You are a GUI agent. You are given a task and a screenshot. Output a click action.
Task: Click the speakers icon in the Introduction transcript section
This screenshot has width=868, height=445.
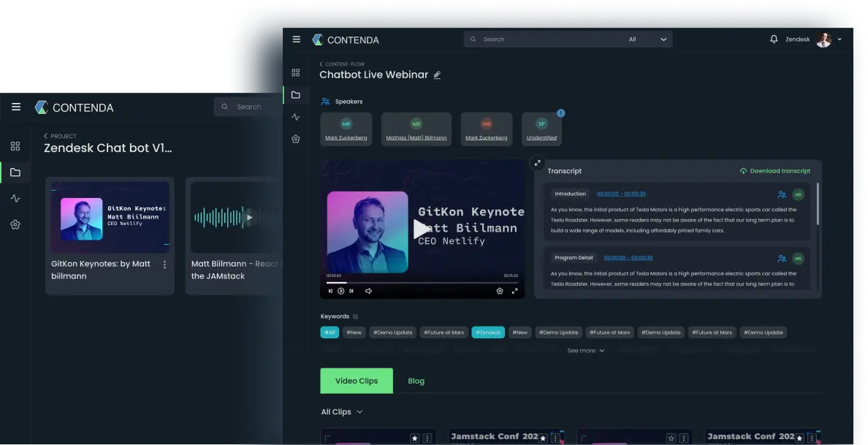pos(782,194)
